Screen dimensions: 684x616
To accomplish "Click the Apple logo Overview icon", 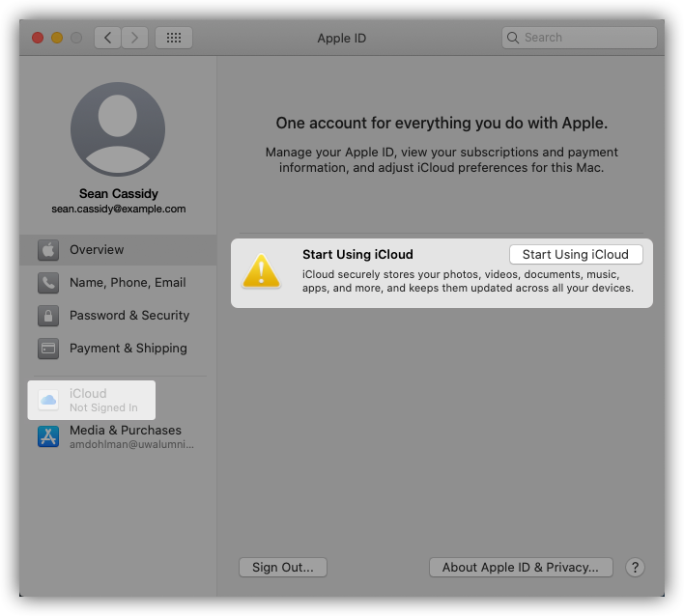I will point(48,250).
